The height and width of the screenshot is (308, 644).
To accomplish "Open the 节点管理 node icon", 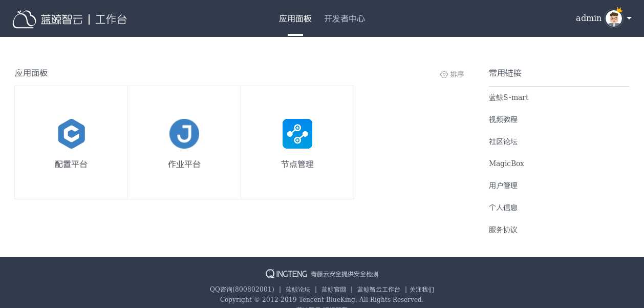I will [297, 134].
